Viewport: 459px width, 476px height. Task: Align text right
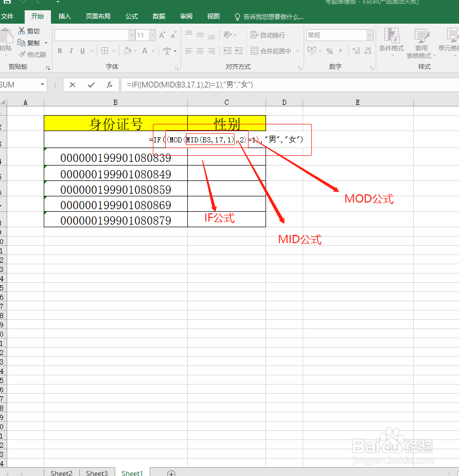(211, 51)
